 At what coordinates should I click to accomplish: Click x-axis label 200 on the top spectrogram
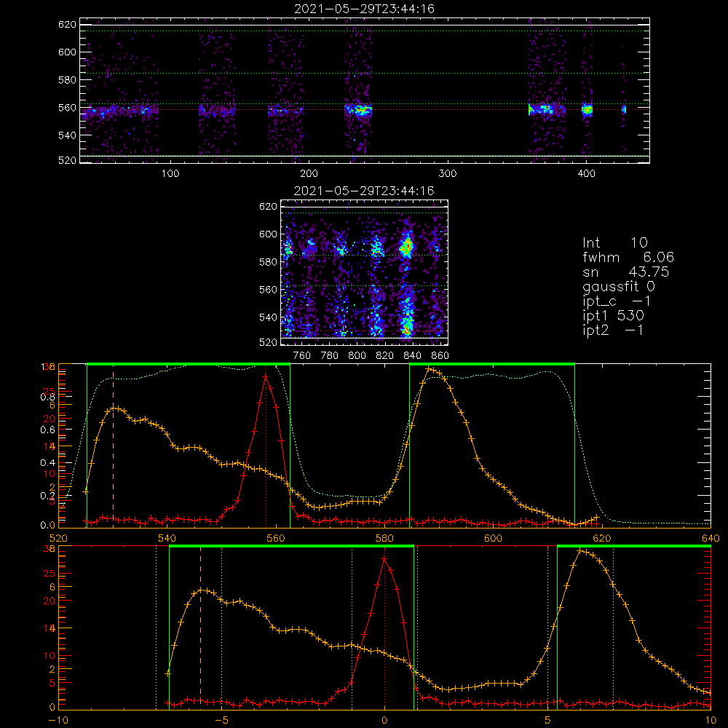pos(309,174)
